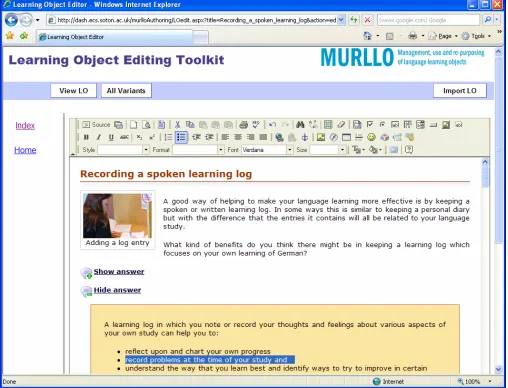Increase indent with the indent icon

point(209,137)
